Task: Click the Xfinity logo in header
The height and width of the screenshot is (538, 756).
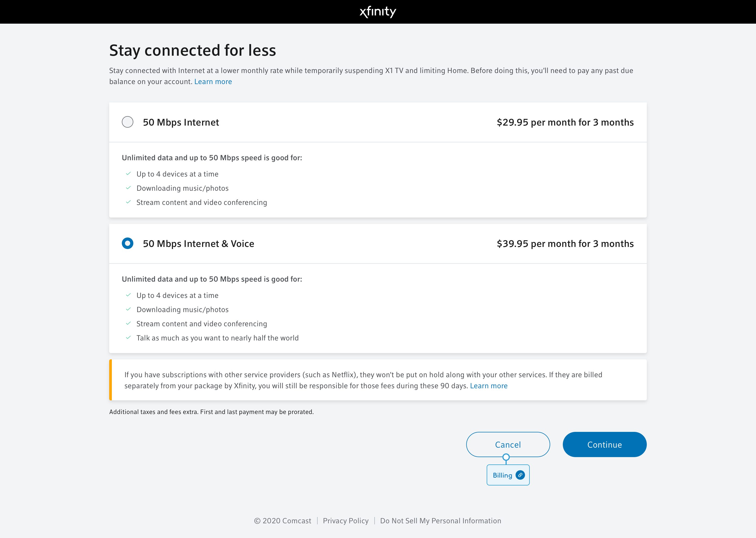Action: [378, 12]
